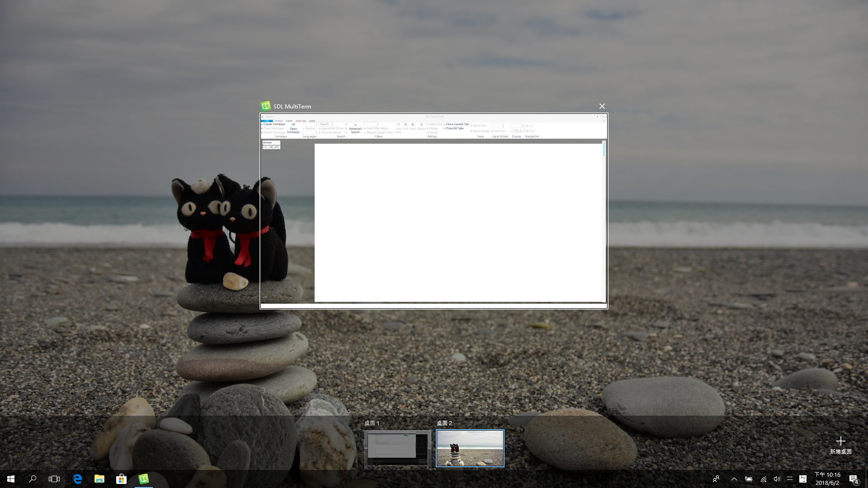Launch Microsoft Edge from taskbar

pyautogui.click(x=77, y=479)
